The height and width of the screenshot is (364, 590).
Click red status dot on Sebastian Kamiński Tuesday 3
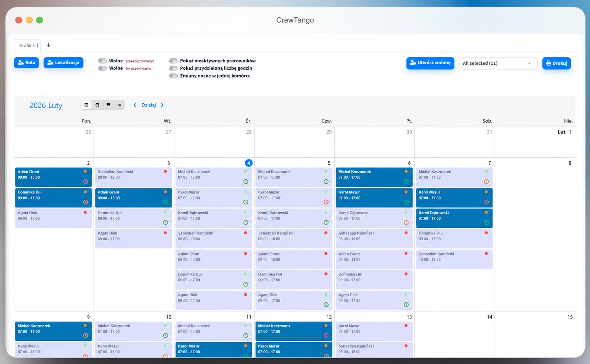click(x=165, y=171)
